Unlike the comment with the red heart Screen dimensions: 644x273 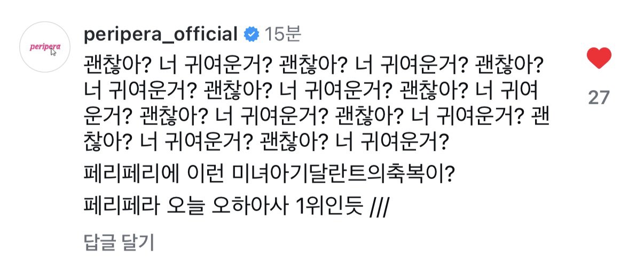(x=599, y=58)
